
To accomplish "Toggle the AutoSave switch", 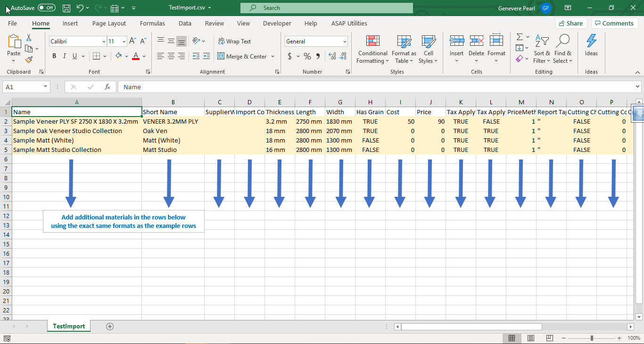I will [46, 8].
